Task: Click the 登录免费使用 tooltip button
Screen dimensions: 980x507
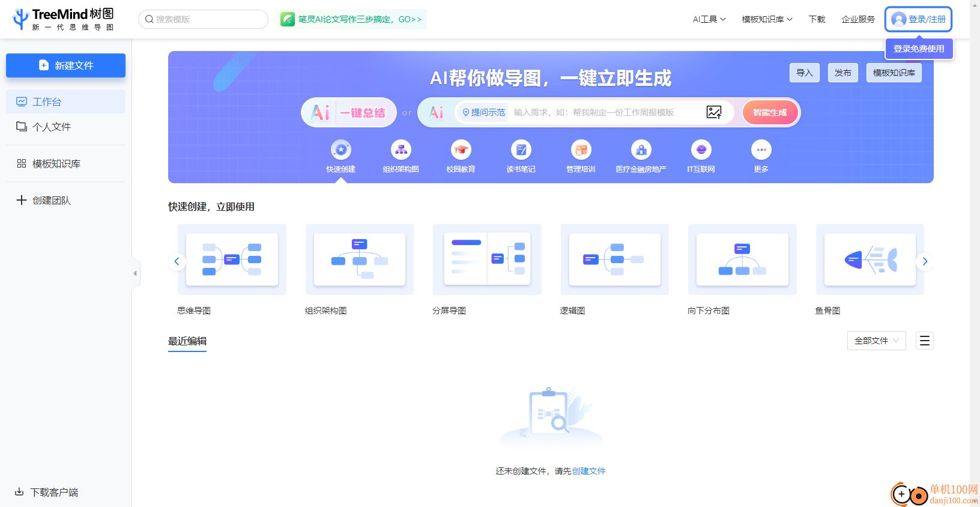Action: coord(919,49)
